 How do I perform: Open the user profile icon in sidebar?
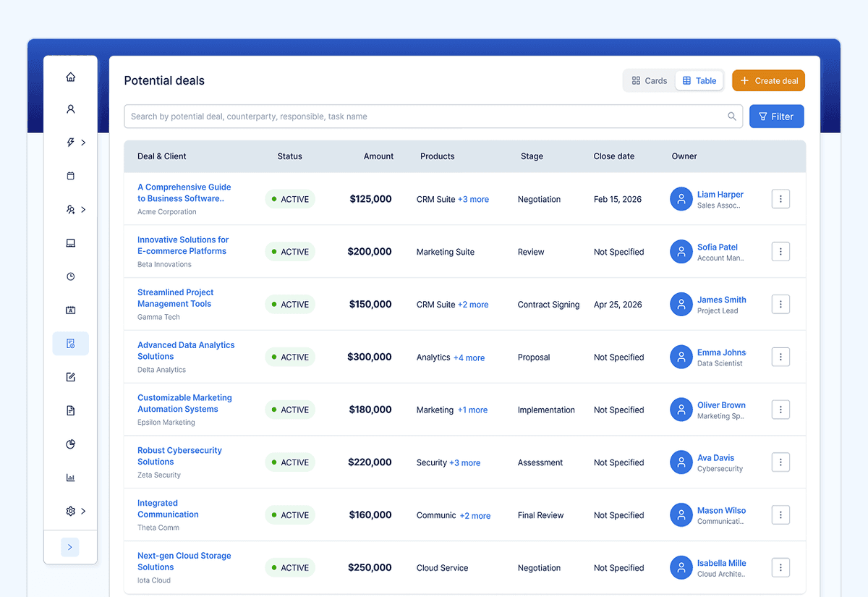pos(70,109)
